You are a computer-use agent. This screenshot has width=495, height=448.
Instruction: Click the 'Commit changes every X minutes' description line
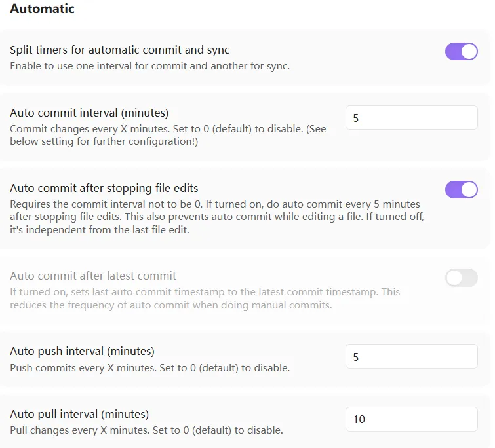tap(168, 128)
